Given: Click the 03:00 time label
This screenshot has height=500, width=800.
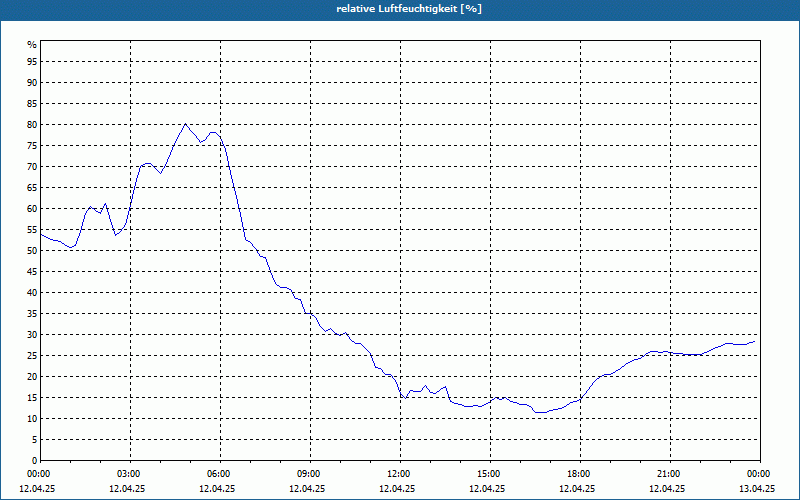Looking at the screenshot, I should tap(130, 474).
